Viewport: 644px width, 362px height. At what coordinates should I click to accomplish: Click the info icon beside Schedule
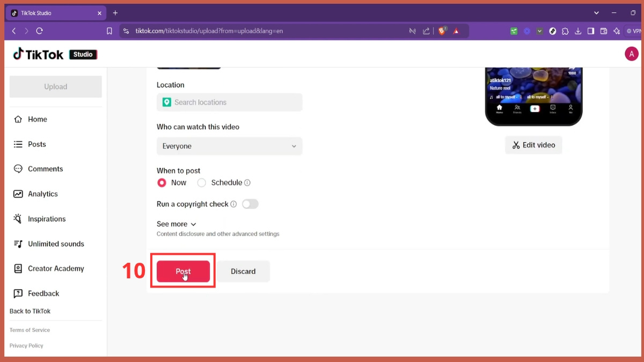247,183
